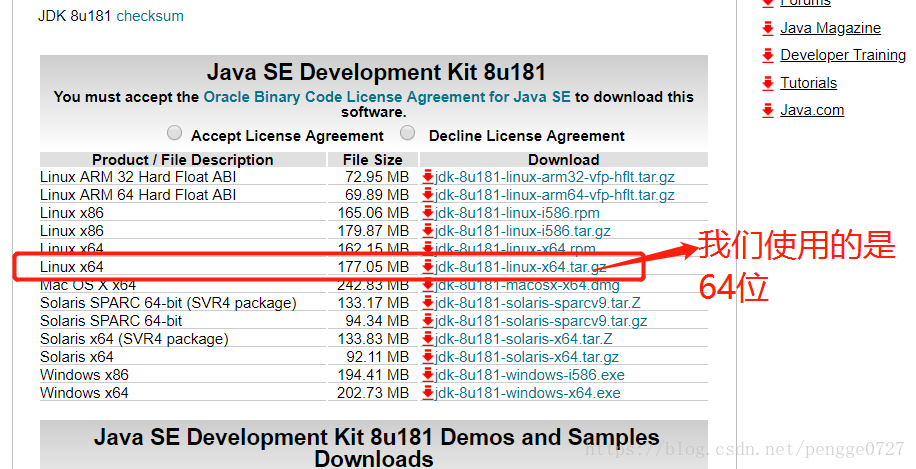This screenshot has height=469, width=916.
Task: Click the 133.17 MB file size
Action: (x=373, y=303)
